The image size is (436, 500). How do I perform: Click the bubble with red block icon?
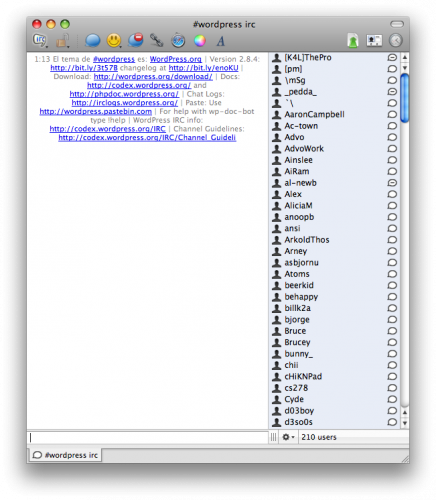coord(136,40)
